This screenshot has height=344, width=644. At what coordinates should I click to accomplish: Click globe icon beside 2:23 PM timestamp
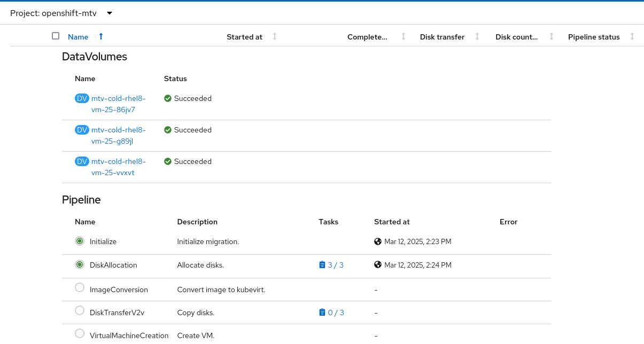click(x=378, y=241)
